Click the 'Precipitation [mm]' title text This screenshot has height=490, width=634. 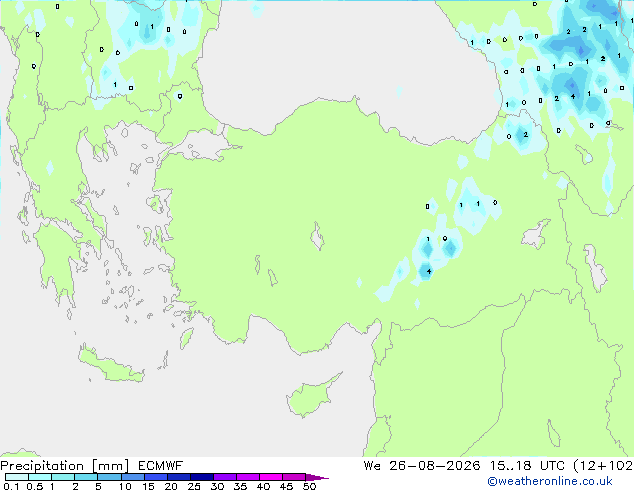(x=65, y=466)
